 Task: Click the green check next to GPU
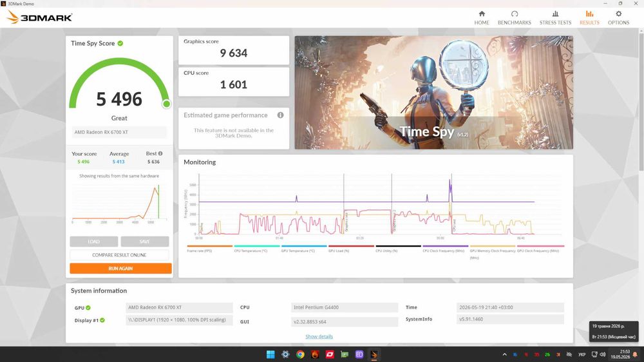click(88, 308)
